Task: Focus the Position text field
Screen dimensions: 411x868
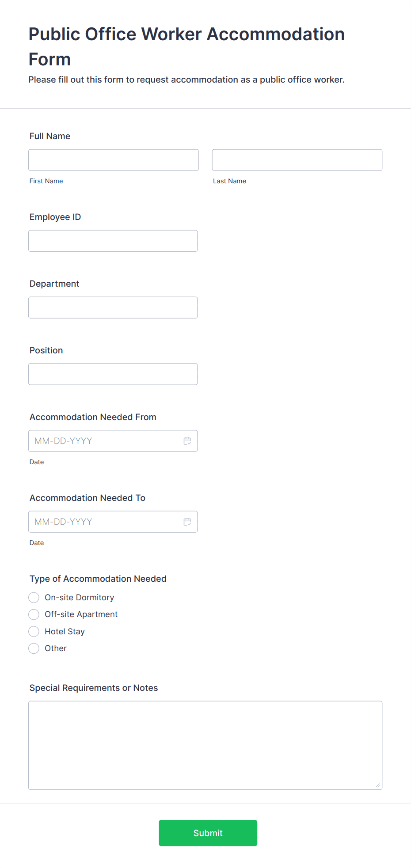Action: click(x=113, y=374)
